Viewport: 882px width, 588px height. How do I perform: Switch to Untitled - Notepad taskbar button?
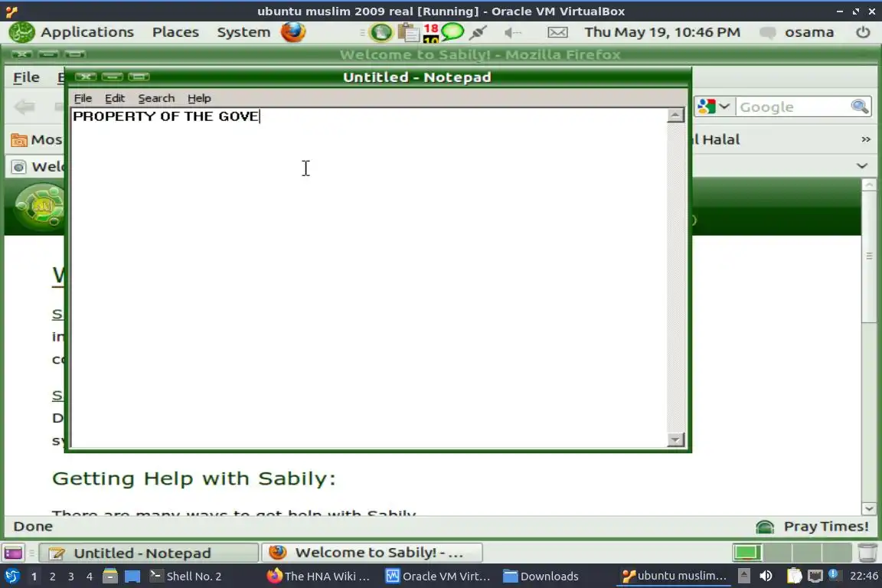tap(149, 553)
